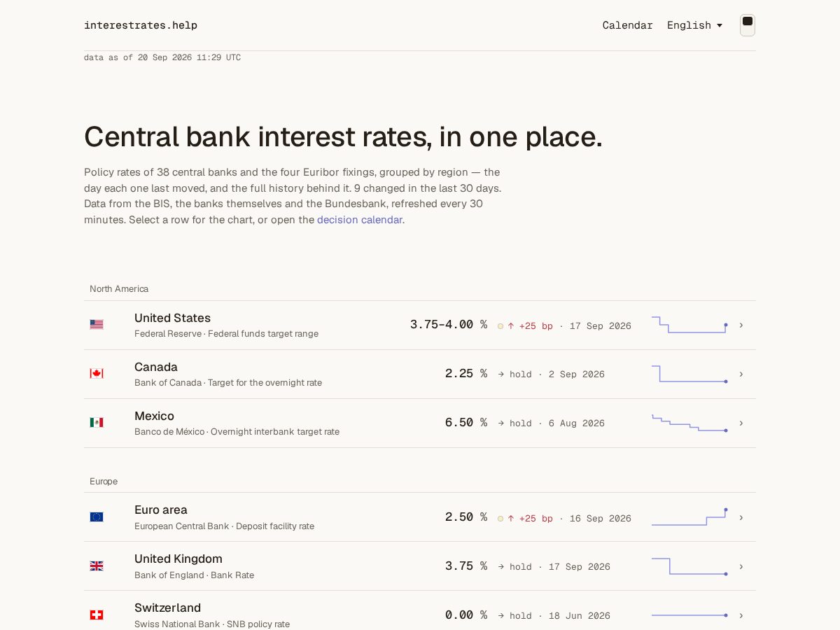Click the 18 Jun 2026 date
840x630 pixels.
click(x=580, y=616)
